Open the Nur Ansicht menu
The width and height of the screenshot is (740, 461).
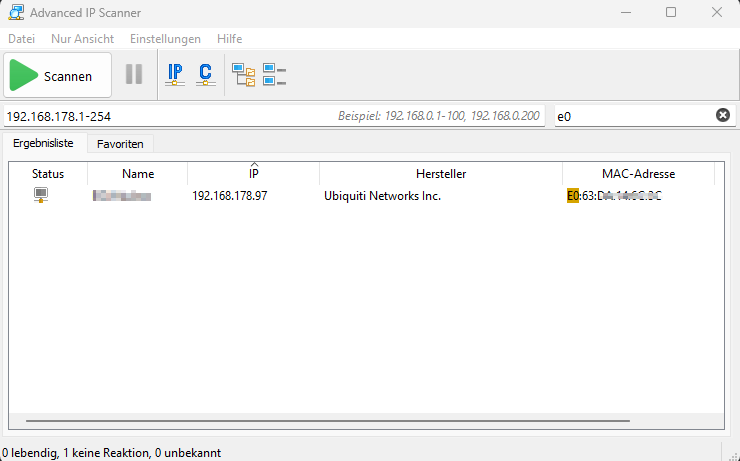coord(83,39)
